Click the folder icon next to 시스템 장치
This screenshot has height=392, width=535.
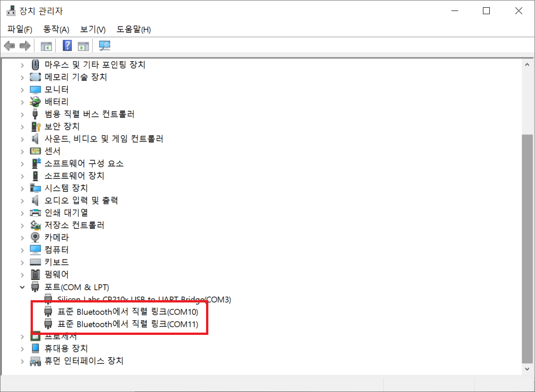tap(35, 188)
